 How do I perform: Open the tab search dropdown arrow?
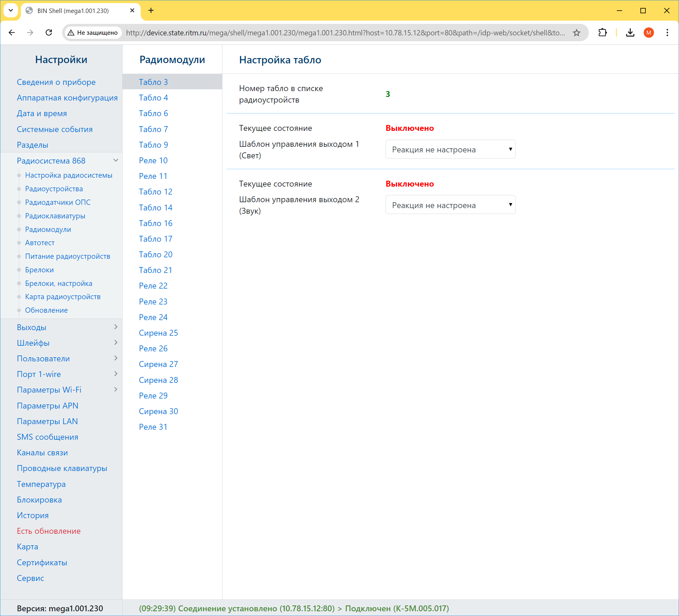click(11, 10)
